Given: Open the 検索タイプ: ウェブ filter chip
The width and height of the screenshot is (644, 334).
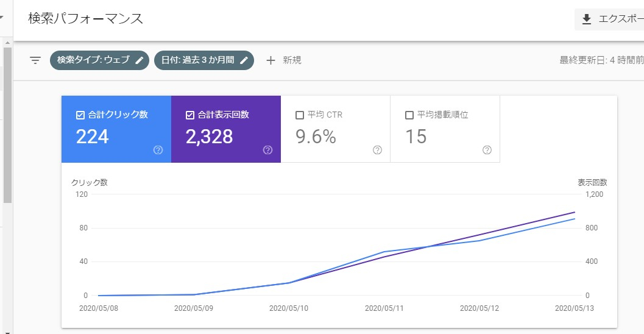Looking at the screenshot, I should pos(93,60).
